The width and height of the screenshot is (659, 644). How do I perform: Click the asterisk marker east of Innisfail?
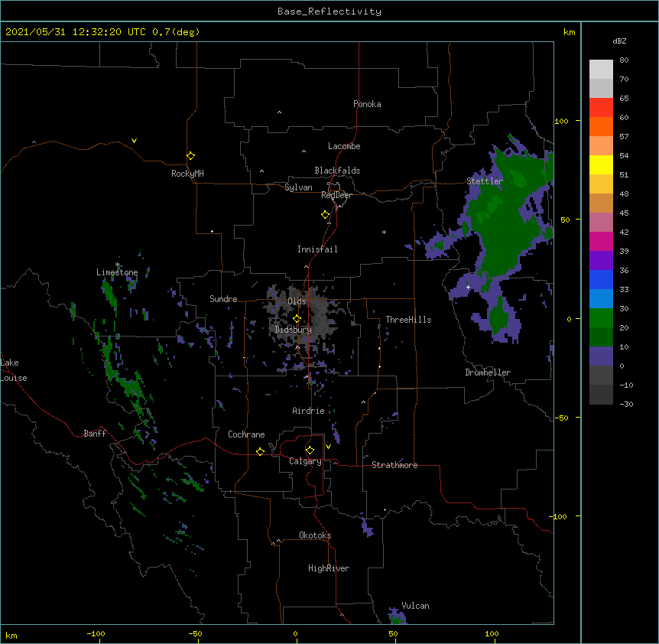384,232
